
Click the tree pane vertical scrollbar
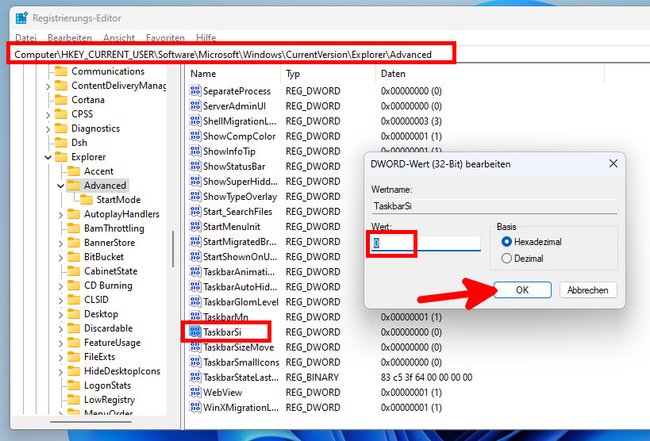click(x=173, y=249)
